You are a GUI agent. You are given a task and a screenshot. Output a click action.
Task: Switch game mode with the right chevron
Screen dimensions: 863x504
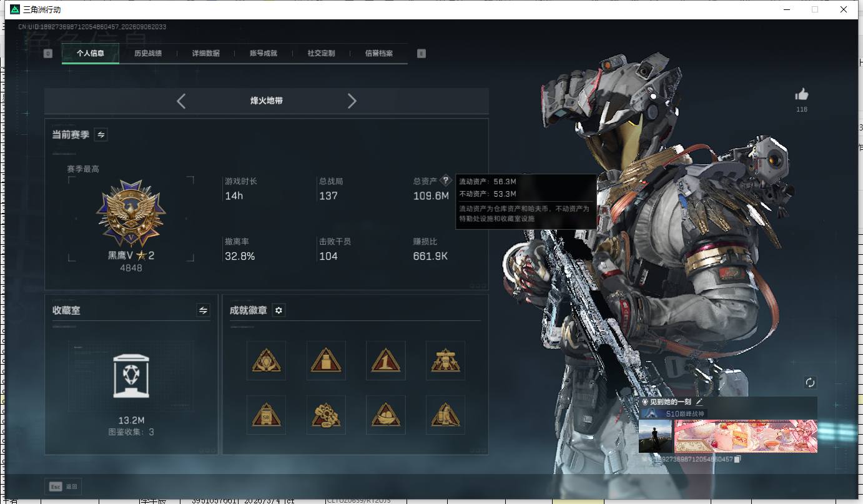click(x=352, y=101)
